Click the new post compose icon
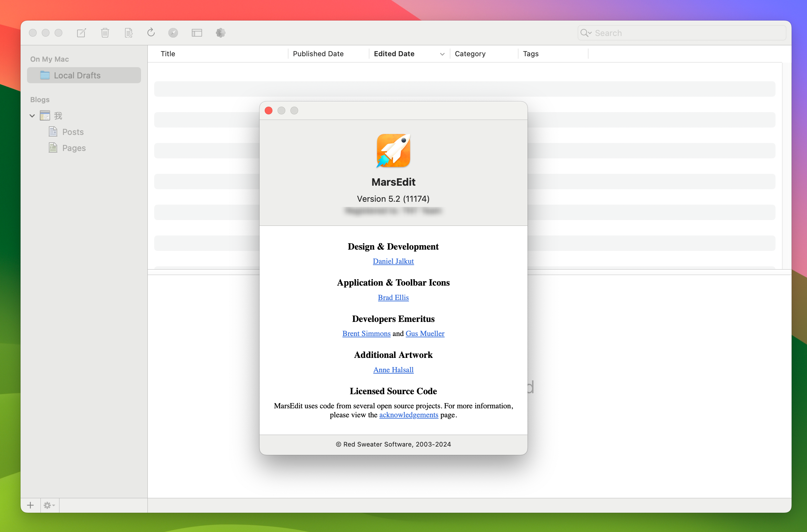807x532 pixels. [x=82, y=33]
